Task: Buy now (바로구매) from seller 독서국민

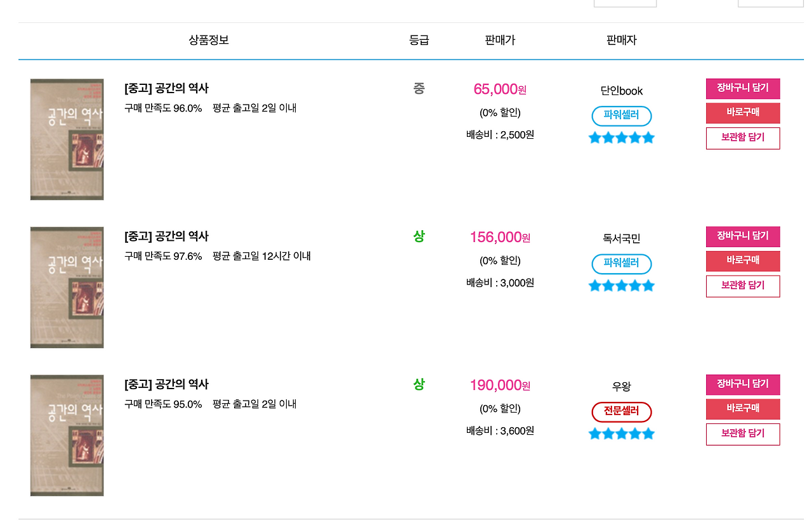Action: pyautogui.click(x=742, y=260)
